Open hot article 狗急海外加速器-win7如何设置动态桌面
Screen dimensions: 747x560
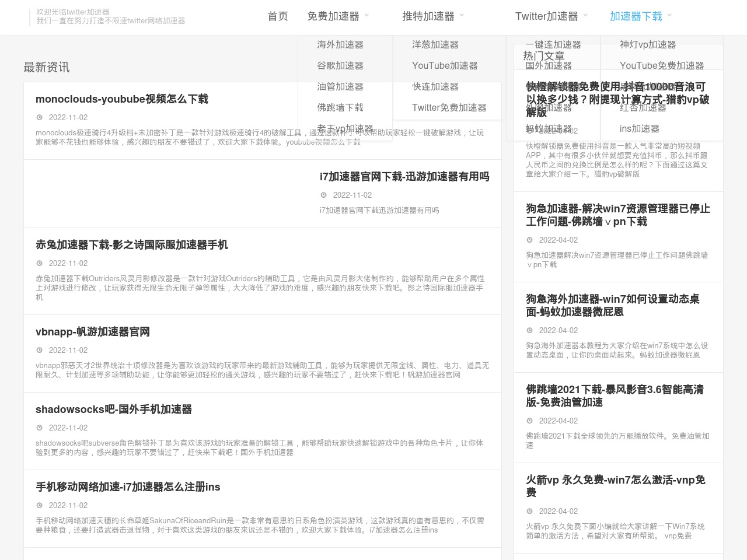click(x=613, y=306)
